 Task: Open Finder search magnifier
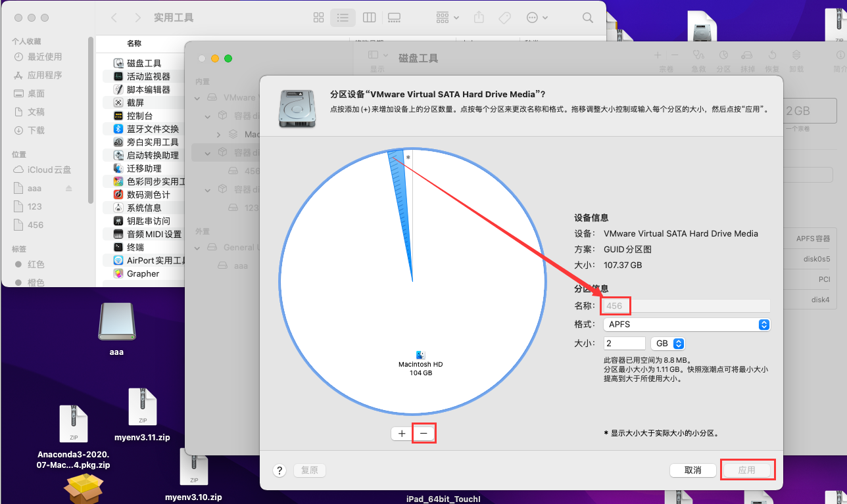(x=588, y=18)
